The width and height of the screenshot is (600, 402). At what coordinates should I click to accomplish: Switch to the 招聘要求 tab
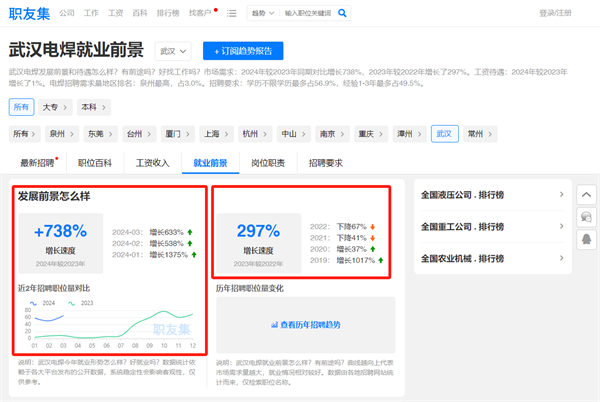326,163
